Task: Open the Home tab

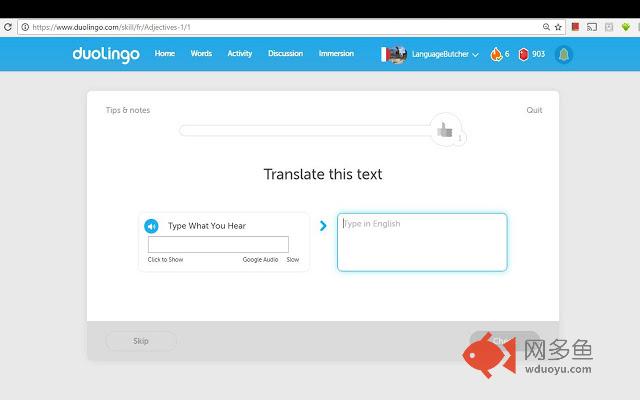Action: click(164, 53)
